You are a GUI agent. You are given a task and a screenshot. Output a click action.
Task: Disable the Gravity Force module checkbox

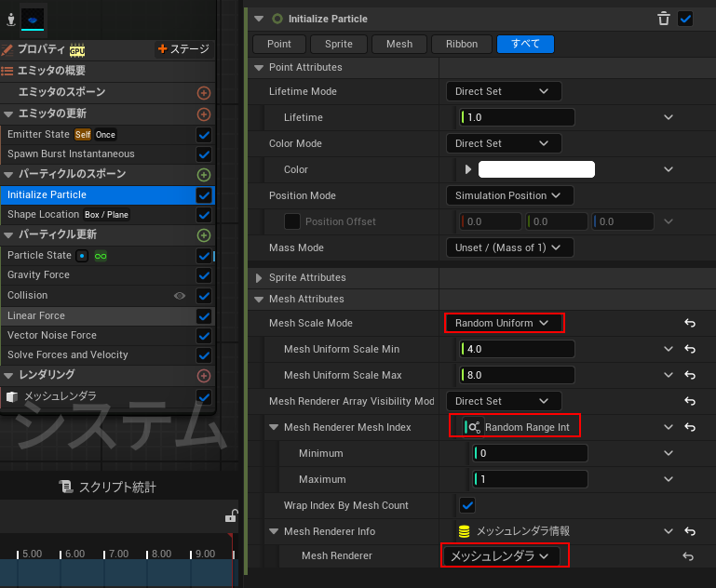tap(204, 275)
